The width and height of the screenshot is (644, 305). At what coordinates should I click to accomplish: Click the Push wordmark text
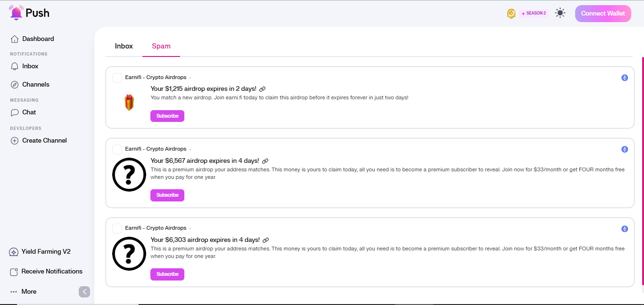[x=38, y=13]
